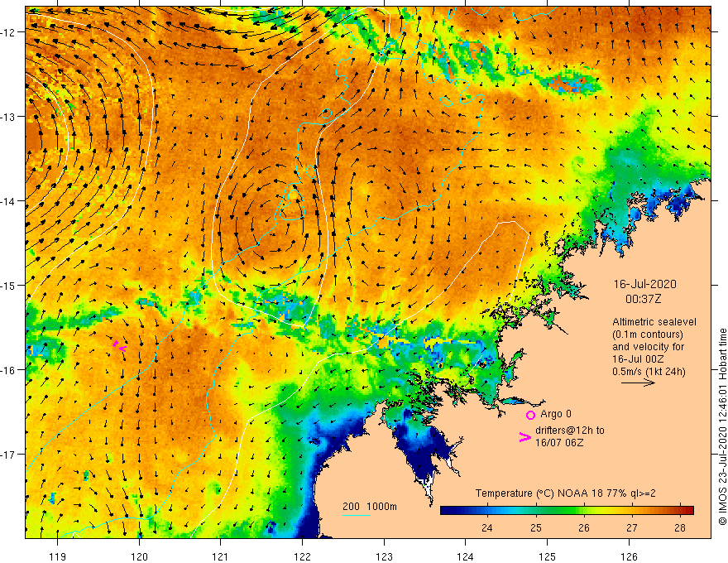Click the date text 16-Jul-2020

pyautogui.click(x=645, y=284)
